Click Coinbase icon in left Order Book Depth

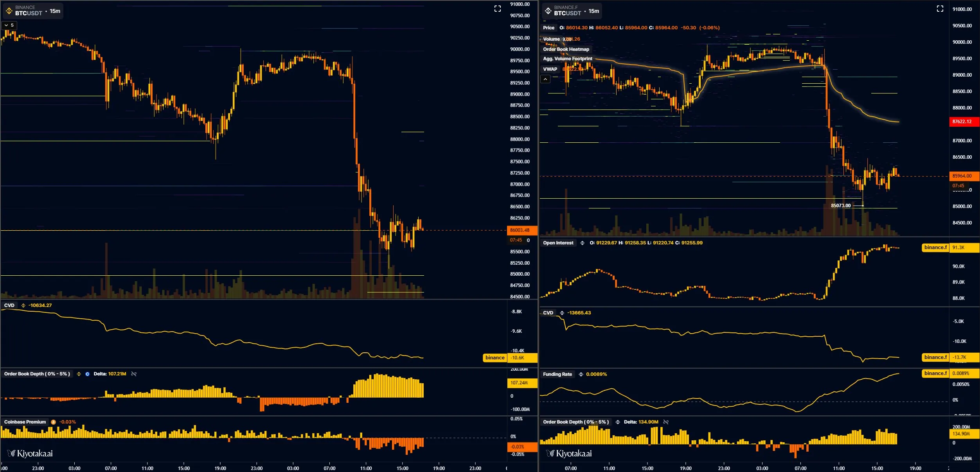click(x=87, y=374)
